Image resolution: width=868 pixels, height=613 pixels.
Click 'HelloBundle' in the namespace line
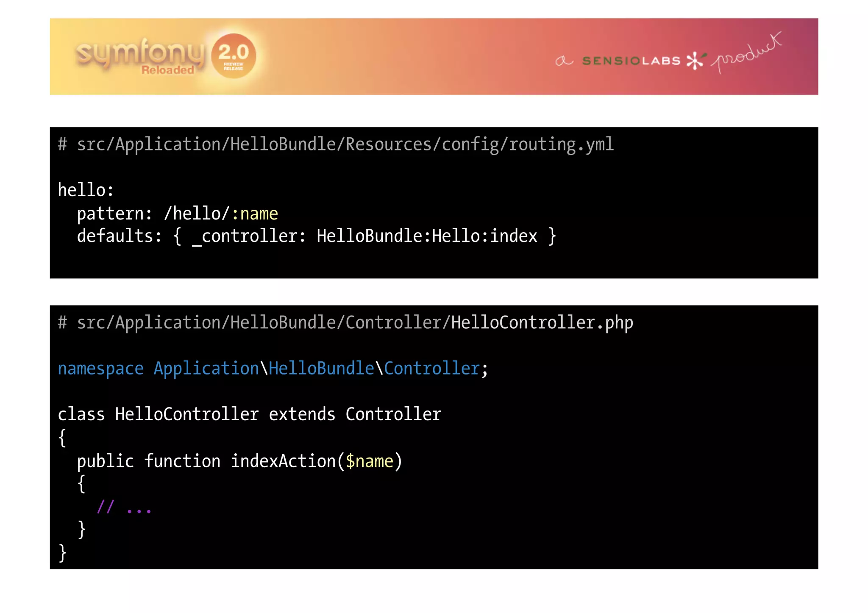[321, 369]
